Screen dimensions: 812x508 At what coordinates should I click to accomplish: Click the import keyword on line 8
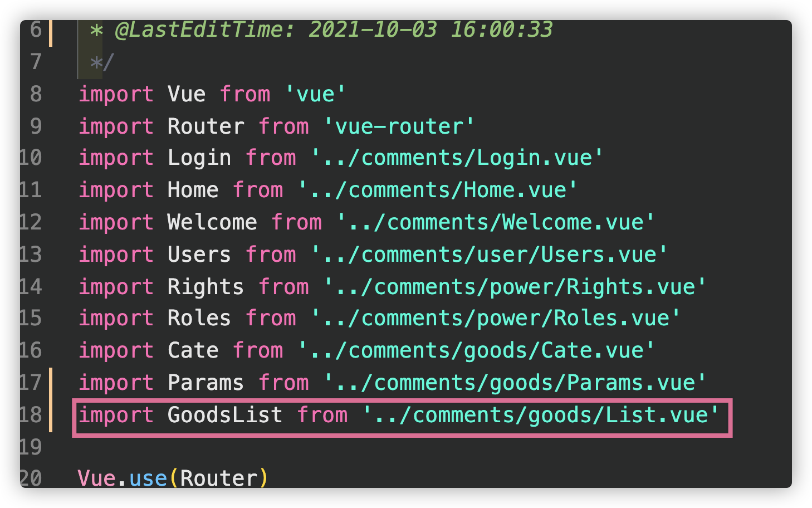(x=116, y=94)
